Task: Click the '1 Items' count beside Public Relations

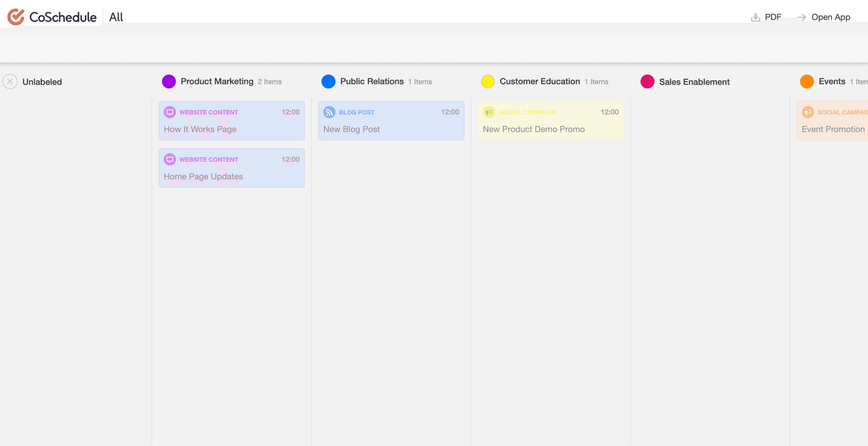Action: pos(420,82)
